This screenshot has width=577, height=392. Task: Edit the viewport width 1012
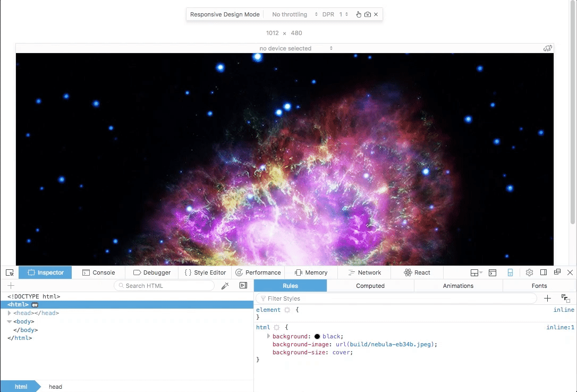pos(273,33)
